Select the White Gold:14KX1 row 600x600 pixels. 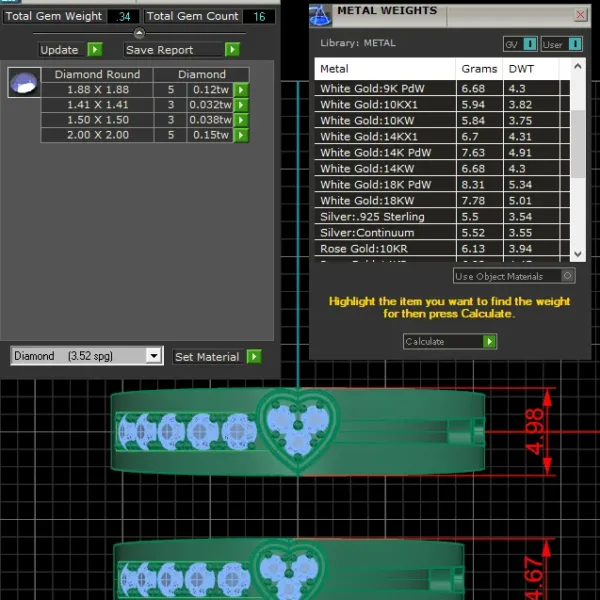442,137
